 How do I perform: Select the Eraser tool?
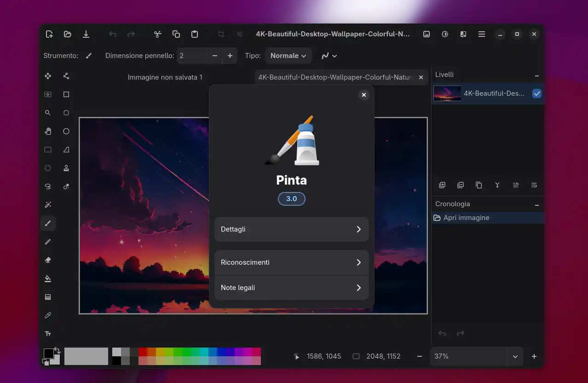point(48,260)
